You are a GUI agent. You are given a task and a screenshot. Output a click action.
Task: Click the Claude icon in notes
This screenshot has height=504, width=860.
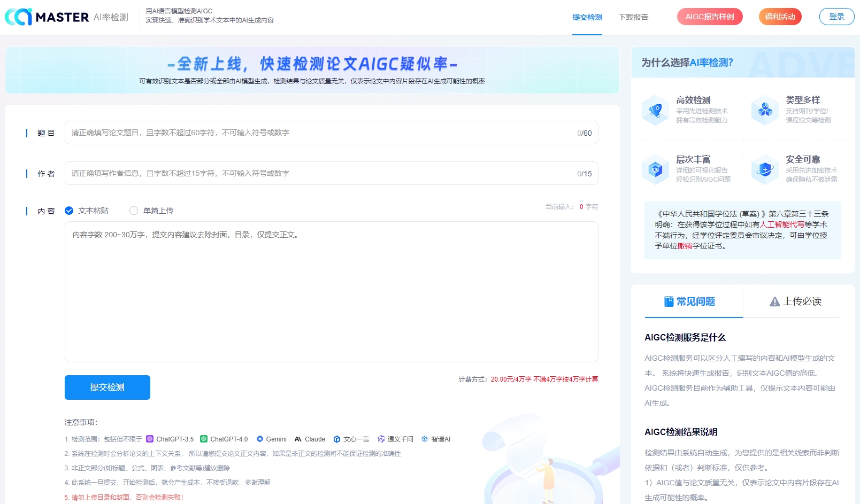coord(298,439)
